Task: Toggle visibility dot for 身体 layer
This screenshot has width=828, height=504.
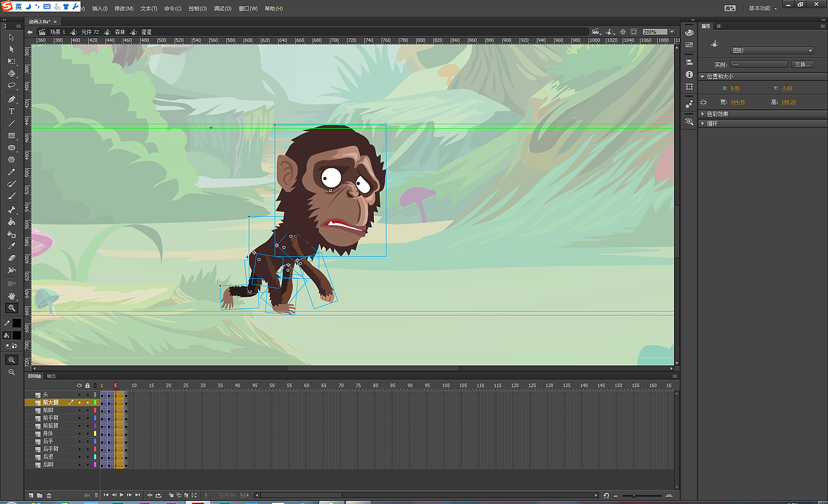Action: (80, 433)
